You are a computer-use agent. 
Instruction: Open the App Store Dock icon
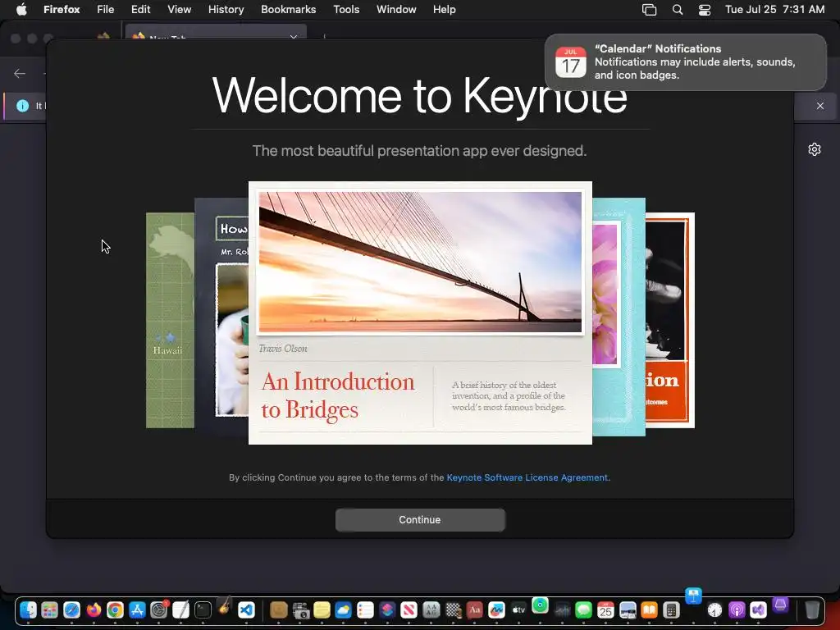click(137, 609)
